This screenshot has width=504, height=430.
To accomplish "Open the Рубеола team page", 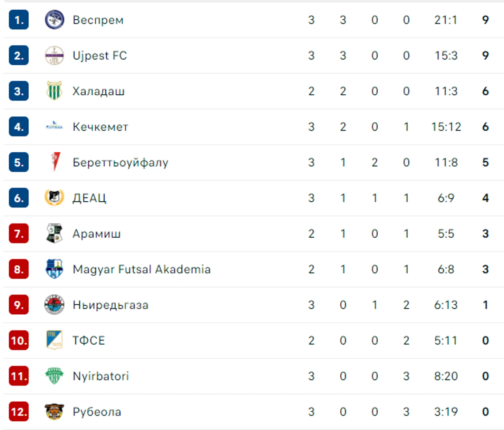I will [97, 412].
